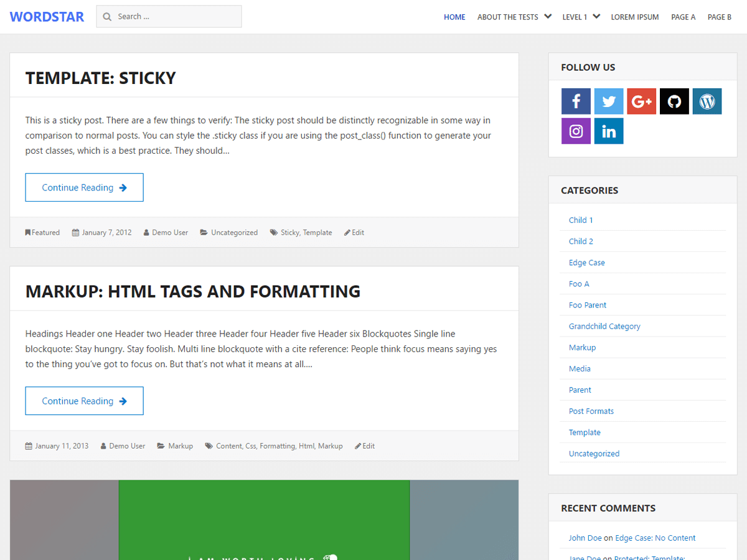Go to Page A in navigation
The height and width of the screenshot is (560, 747).
pos(683,17)
